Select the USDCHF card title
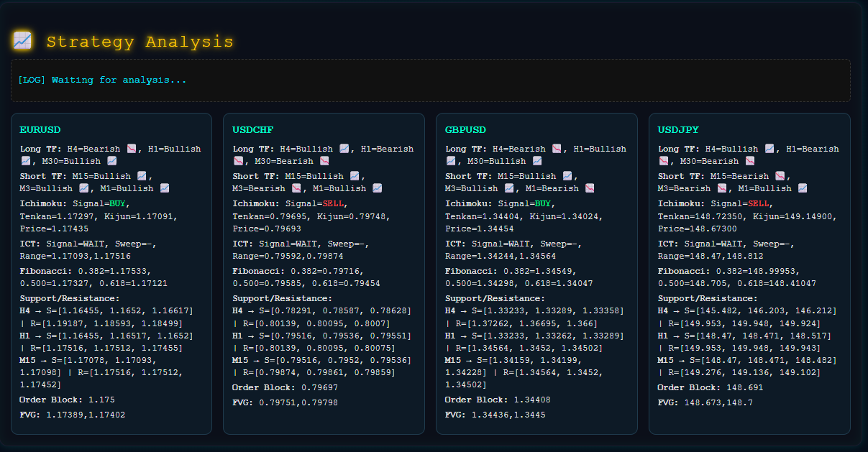The height and width of the screenshot is (452, 868). click(253, 130)
